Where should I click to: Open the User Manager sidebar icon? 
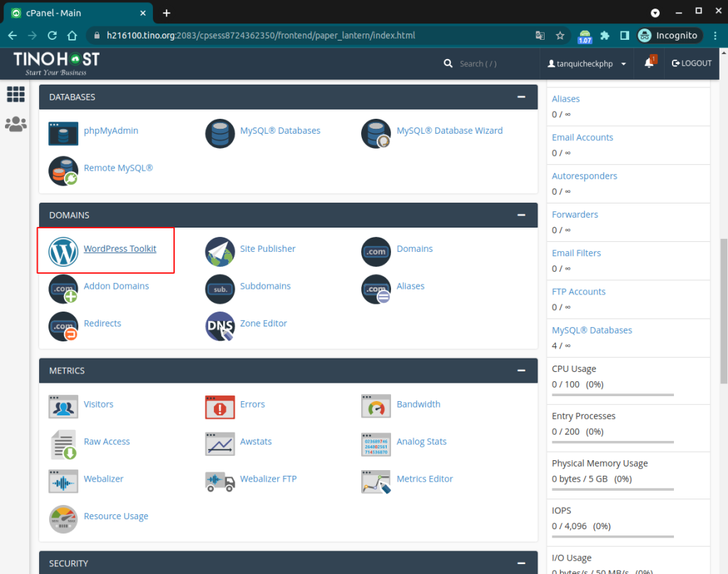16,124
